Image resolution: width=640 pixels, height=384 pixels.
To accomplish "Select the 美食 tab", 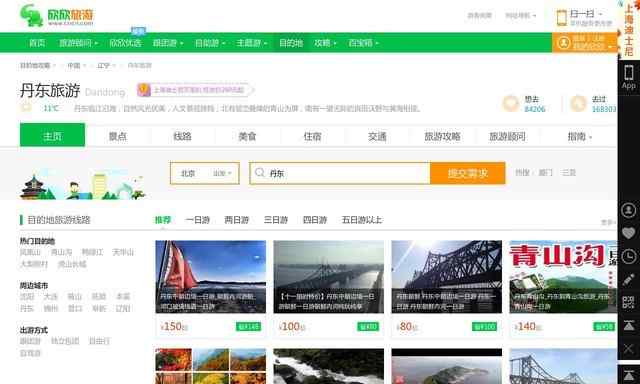I will pyautogui.click(x=247, y=136).
